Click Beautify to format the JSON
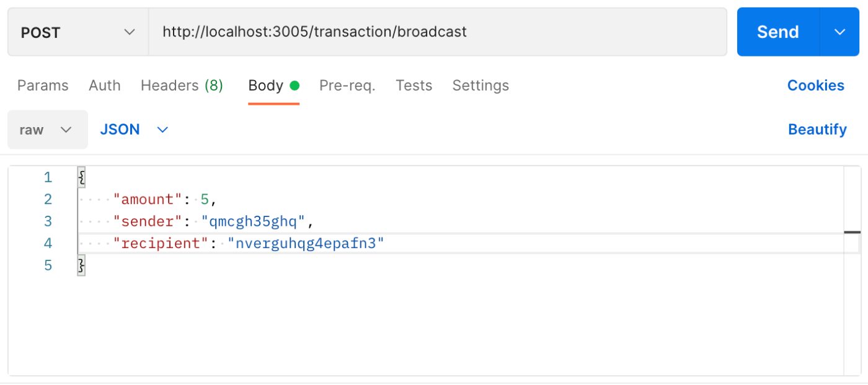868x385 pixels. 817,130
